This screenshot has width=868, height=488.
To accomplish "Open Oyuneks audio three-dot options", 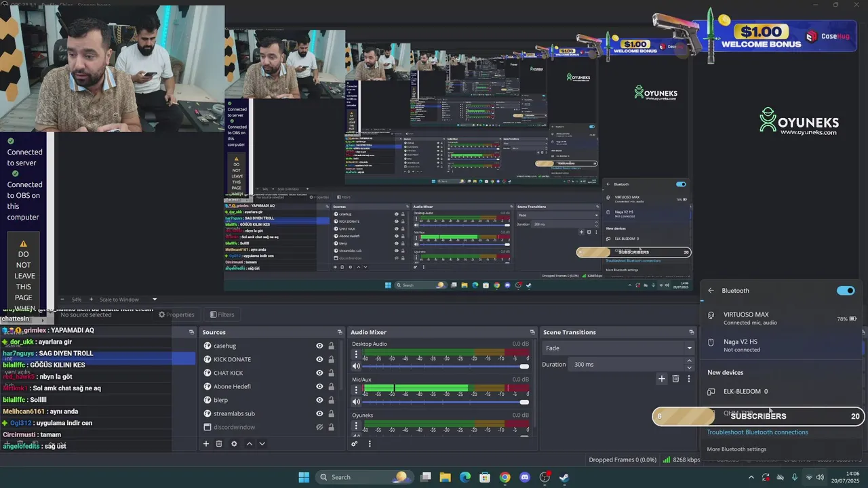I will click(356, 426).
